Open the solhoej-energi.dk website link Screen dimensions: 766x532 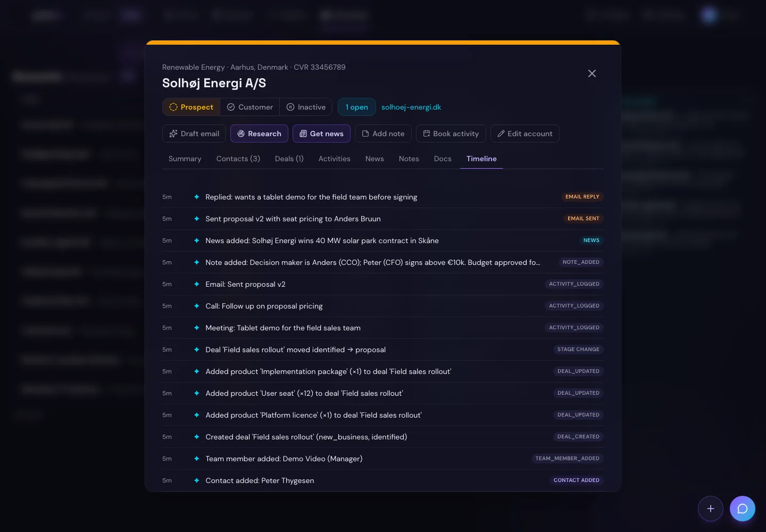[411, 107]
